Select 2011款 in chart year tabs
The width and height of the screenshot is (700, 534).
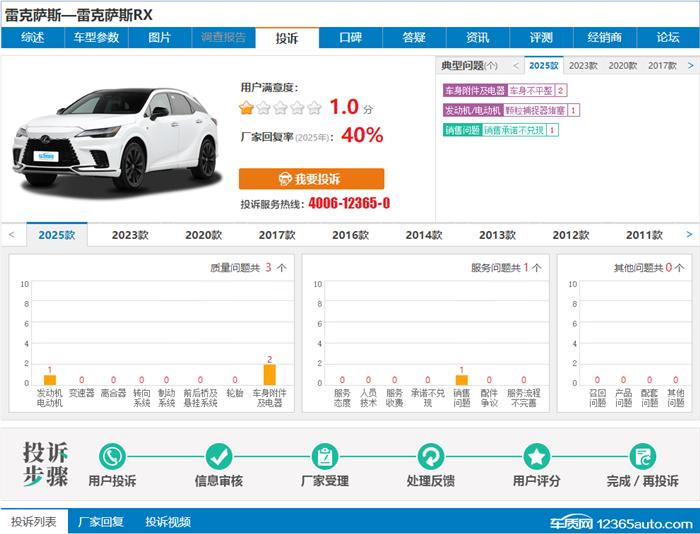coord(644,235)
